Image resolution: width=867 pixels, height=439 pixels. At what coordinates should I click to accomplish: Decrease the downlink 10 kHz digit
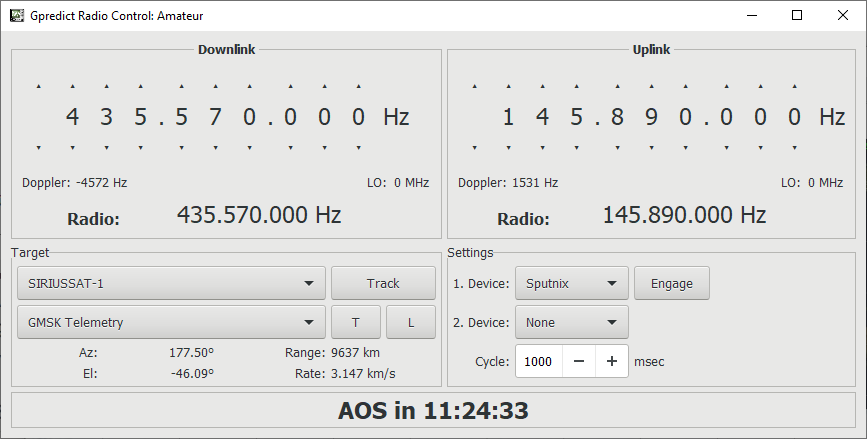click(x=216, y=148)
